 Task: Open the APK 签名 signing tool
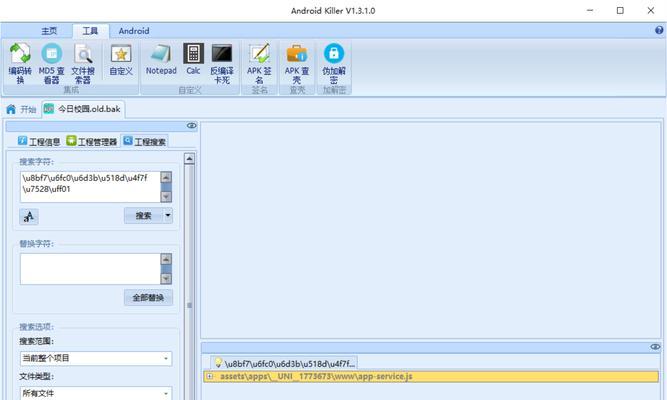(259, 63)
